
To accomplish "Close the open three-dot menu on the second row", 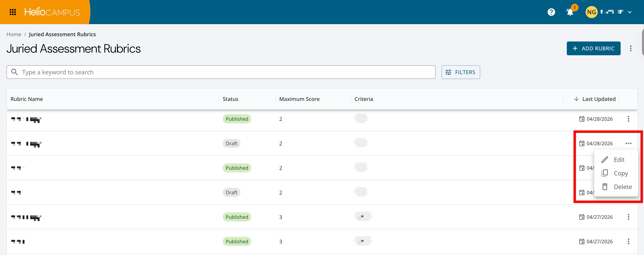I will [629, 143].
